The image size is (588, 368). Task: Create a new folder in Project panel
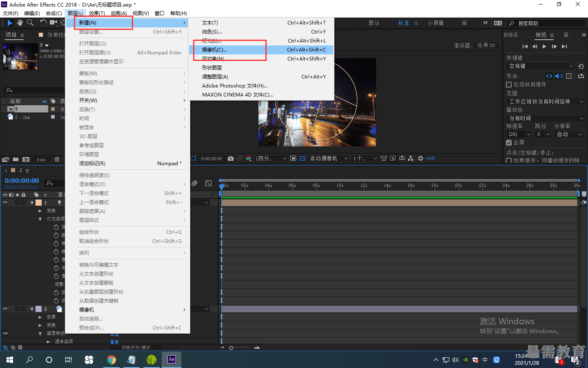[x=16, y=159]
